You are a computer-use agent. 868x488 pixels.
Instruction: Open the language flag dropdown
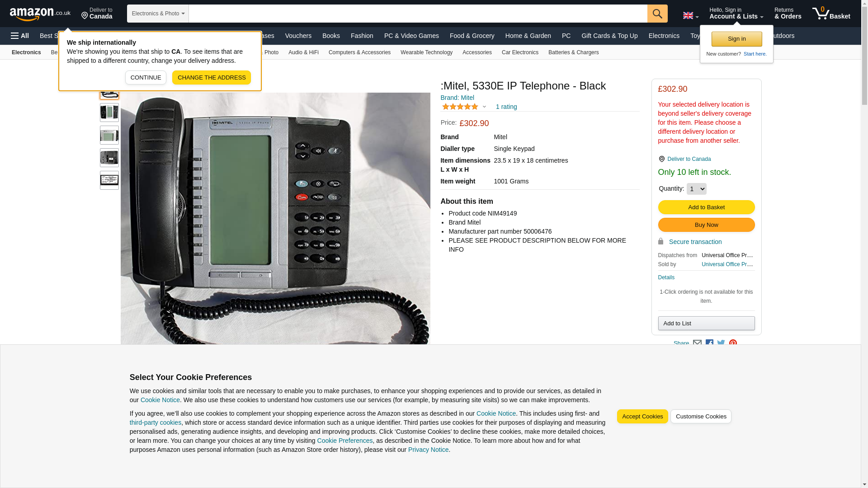[690, 15]
